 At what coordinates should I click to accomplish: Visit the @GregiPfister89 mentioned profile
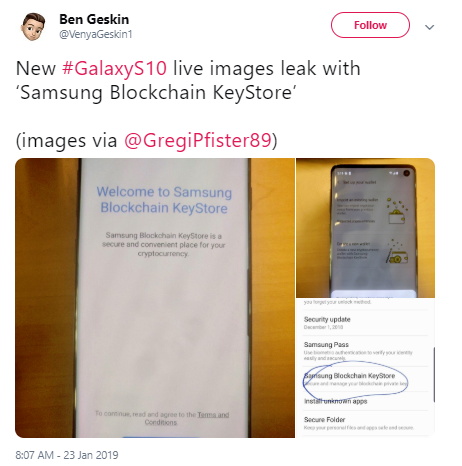(x=198, y=140)
